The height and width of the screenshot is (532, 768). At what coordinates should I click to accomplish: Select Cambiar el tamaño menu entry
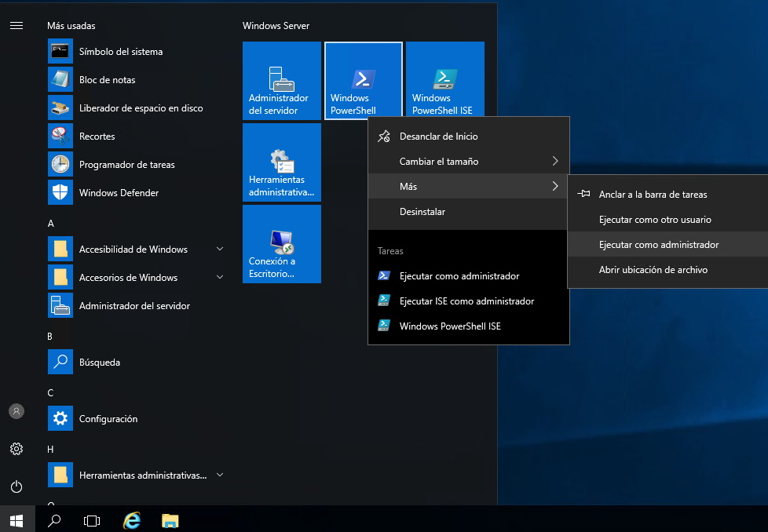[x=469, y=162]
